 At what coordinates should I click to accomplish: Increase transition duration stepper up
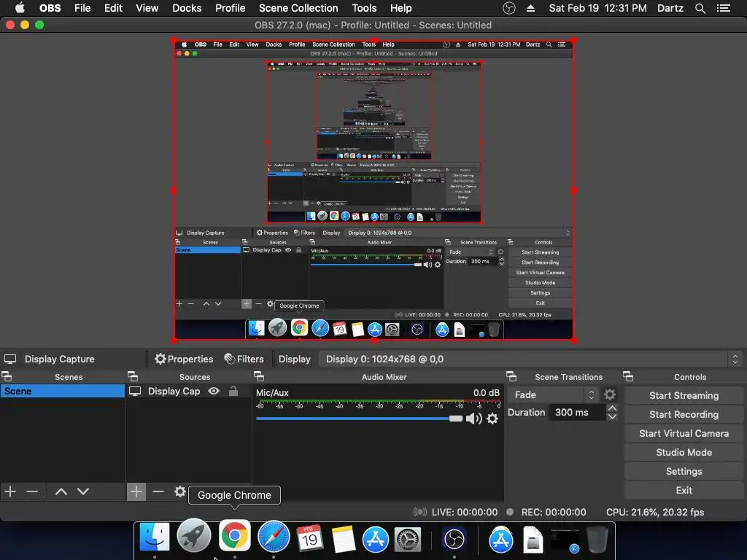coord(612,408)
